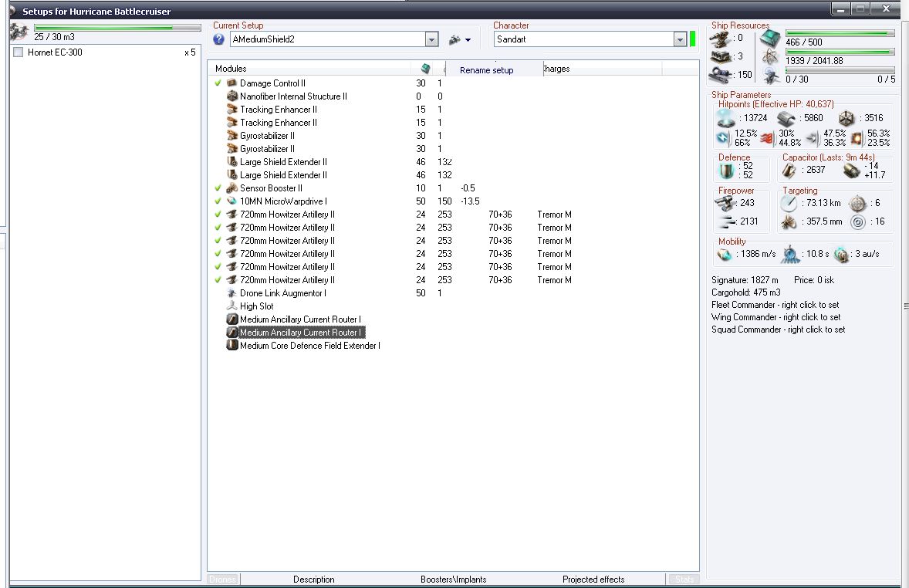Viewport: 909px width, 588px height.
Task: Click the Damage Control II module icon
Action: tap(232, 83)
